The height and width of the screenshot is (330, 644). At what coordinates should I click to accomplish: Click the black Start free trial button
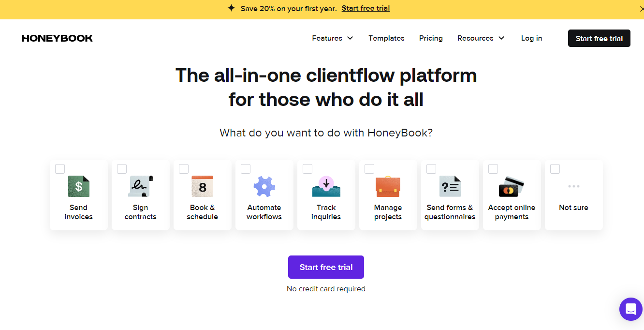599,38
